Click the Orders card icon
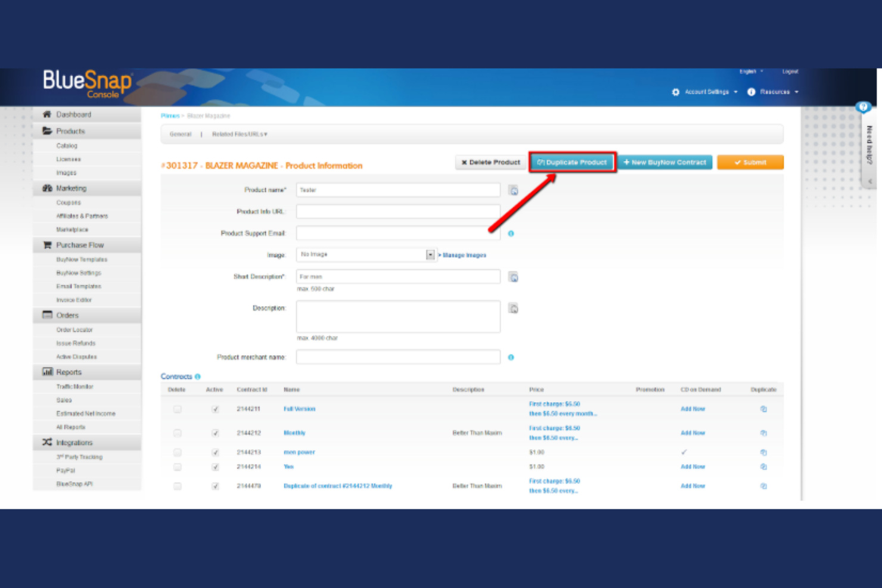The image size is (882, 588). pyautogui.click(x=47, y=315)
